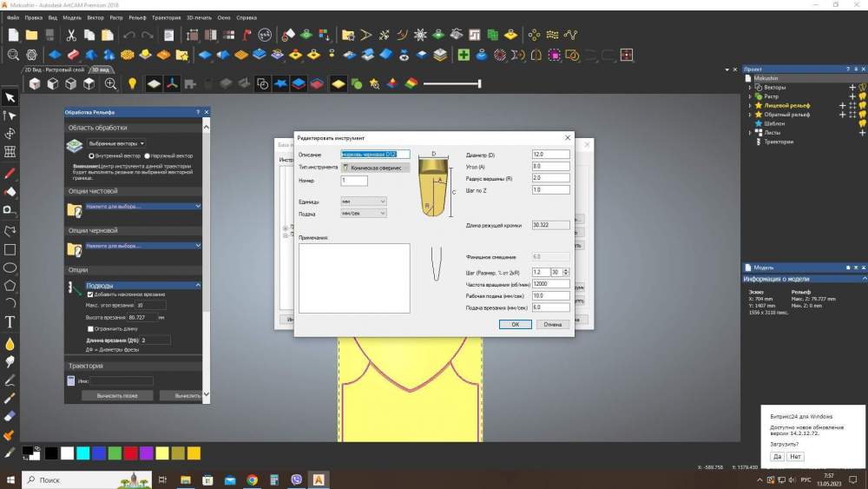Open the 'Подача' feed units dropdown
Screen dimensions: 868x489
(364, 213)
